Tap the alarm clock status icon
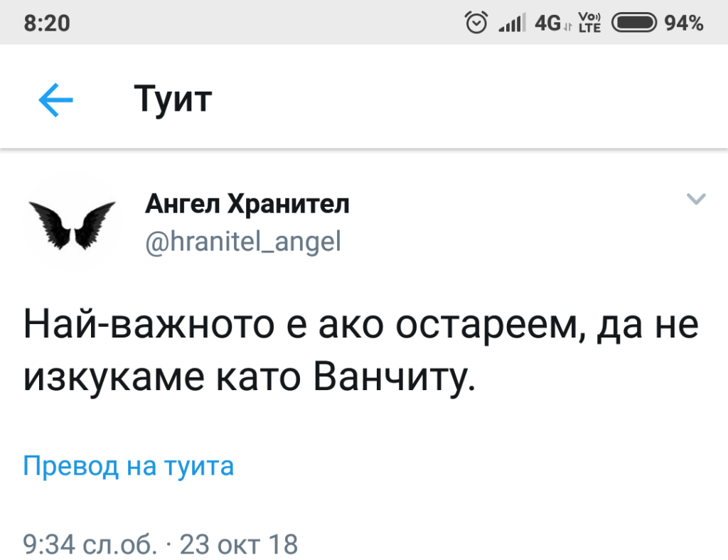Viewport: 728px width, 560px height. coord(476,23)
